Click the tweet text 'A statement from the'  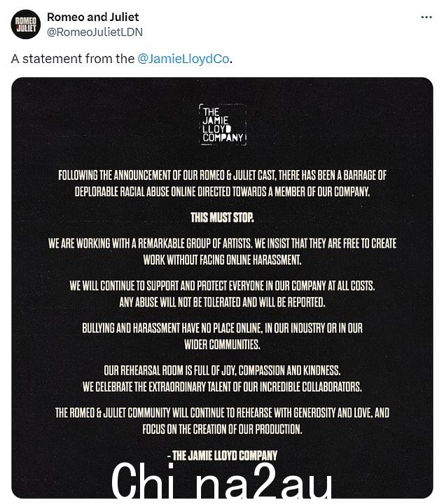(73, 59)
